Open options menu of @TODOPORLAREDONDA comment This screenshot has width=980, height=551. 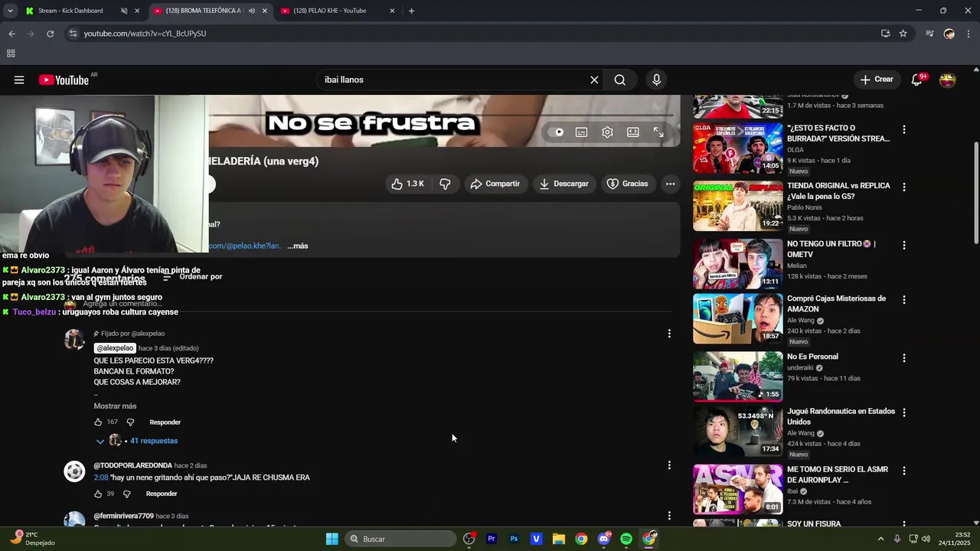coord(669,465)
